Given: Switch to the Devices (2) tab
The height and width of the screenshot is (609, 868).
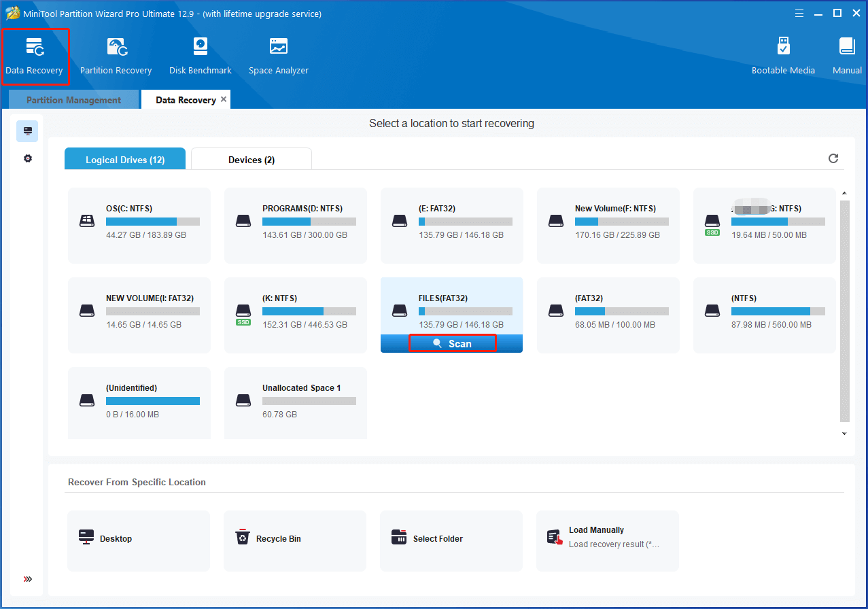Looking at the screenshot, I should point(251,160).
